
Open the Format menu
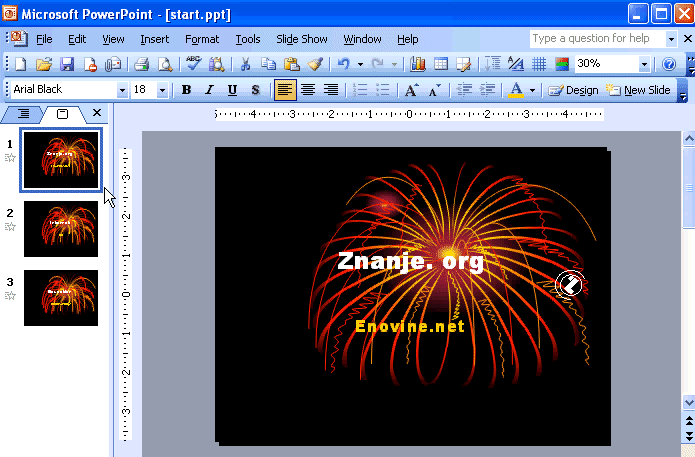[202, 39]
